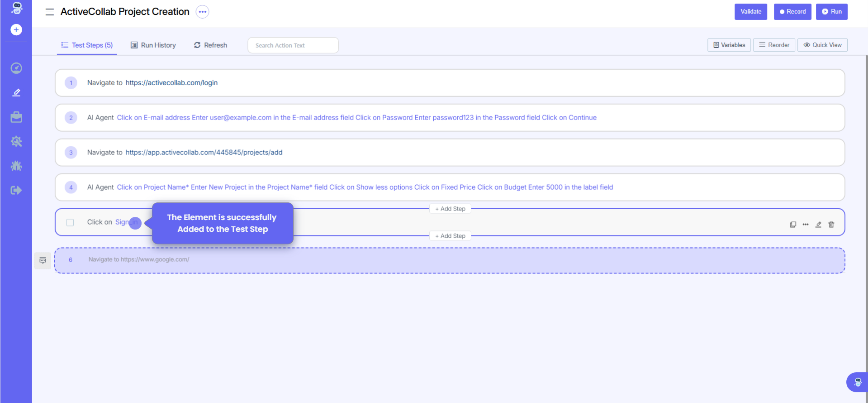Toggle the hamburger menu beside the title
The height and width of the screenshot is (403, 868).
50,12
